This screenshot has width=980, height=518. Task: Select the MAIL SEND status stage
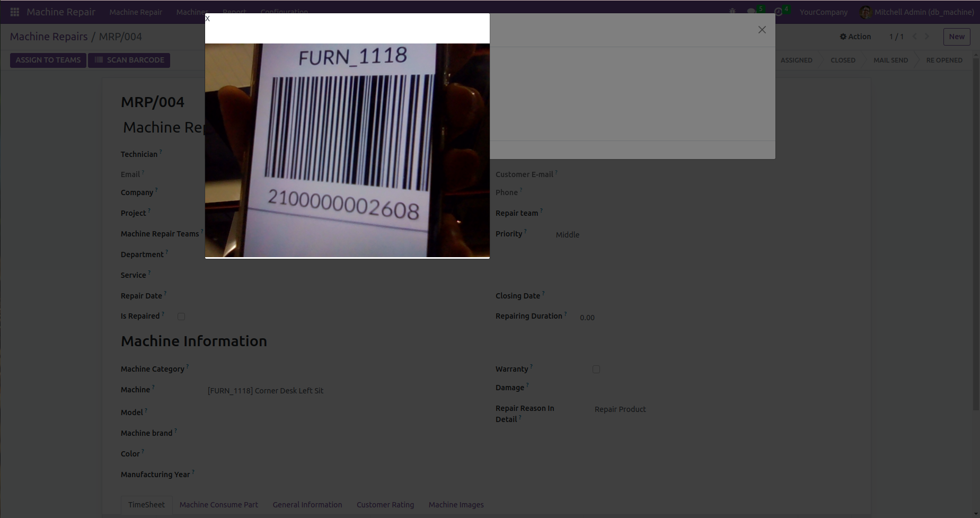(x=890, y=60)
